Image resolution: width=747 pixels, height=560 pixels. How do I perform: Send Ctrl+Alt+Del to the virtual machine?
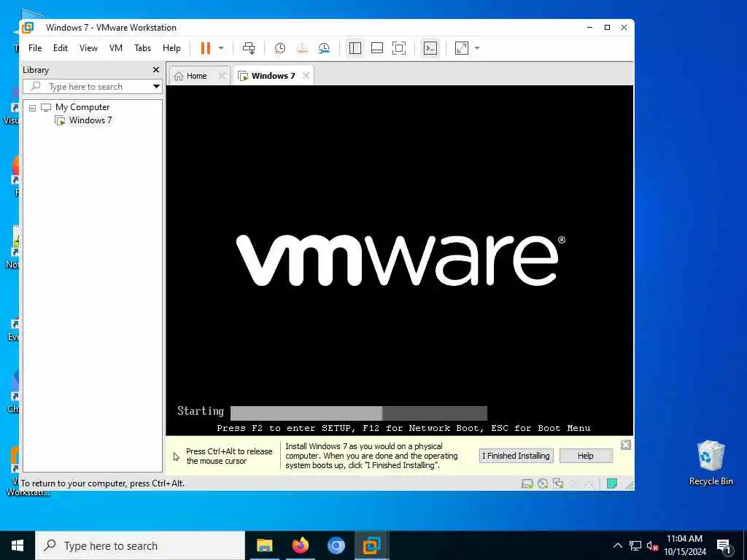249,48
